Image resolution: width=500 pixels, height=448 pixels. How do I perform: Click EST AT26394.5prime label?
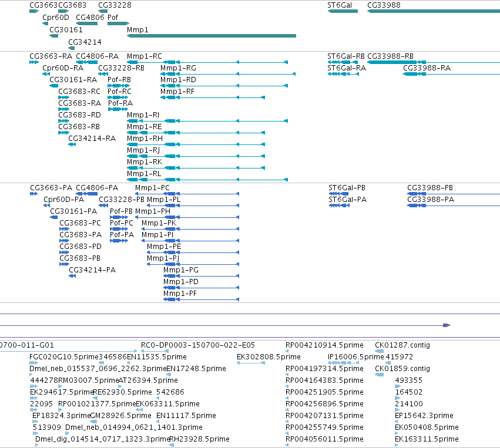pyautogui.click(x=148, y=380)
